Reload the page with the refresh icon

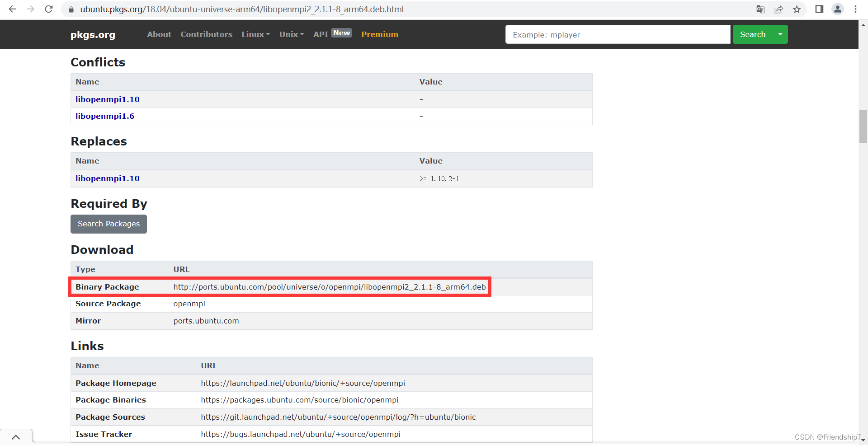coord(49,9)
